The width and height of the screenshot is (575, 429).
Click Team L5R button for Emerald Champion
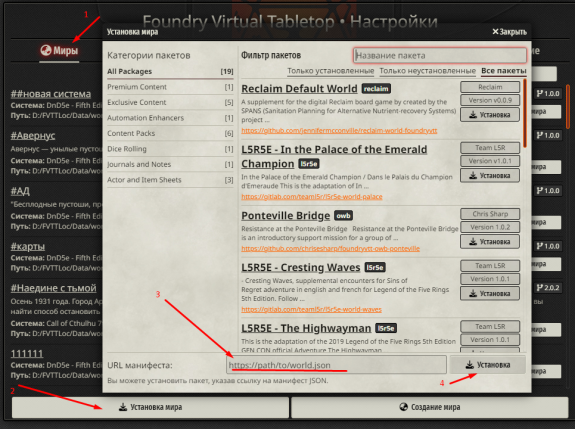point(490,148)
